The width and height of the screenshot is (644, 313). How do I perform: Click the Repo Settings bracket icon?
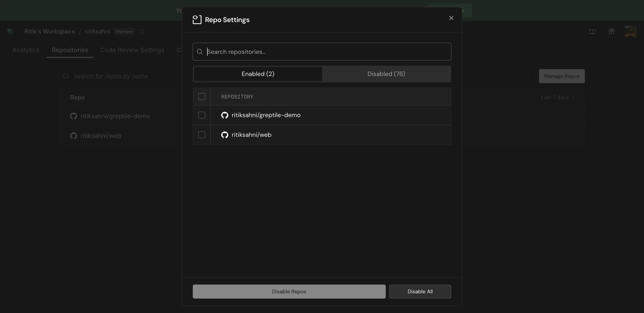tap(196, 19)
